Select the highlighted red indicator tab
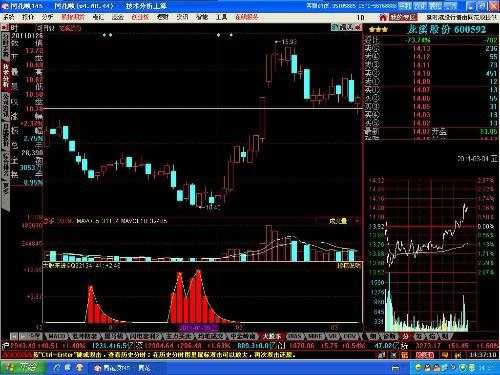The width and height of the screenshot is (500, 375). coord(271,336)
